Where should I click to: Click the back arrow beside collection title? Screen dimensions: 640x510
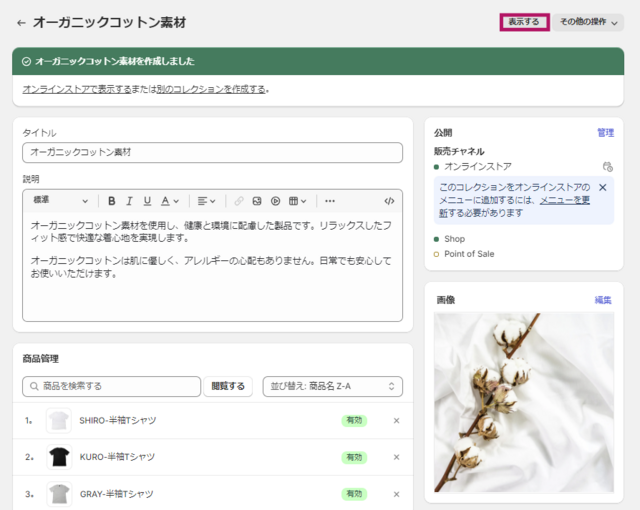(22, 22)
